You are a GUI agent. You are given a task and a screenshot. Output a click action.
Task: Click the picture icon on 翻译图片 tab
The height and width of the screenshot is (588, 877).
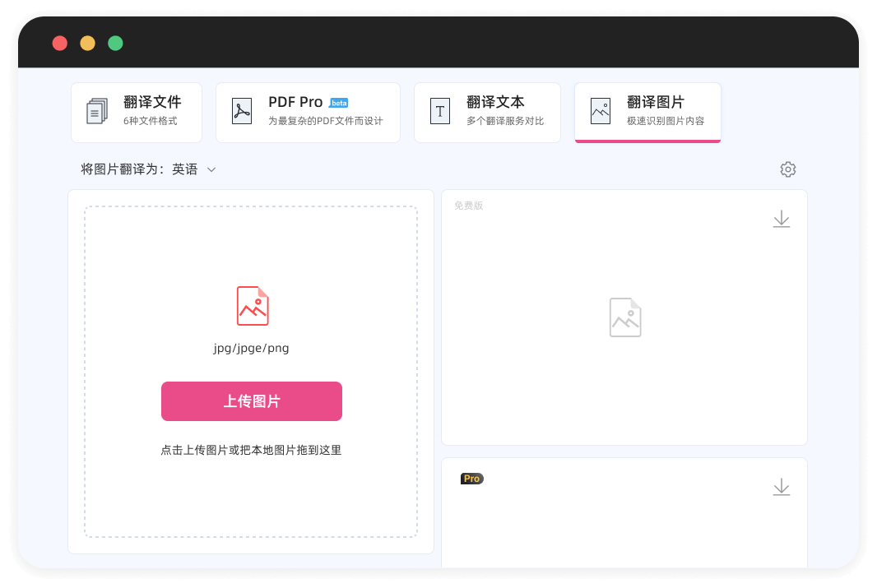click(601, 111)
